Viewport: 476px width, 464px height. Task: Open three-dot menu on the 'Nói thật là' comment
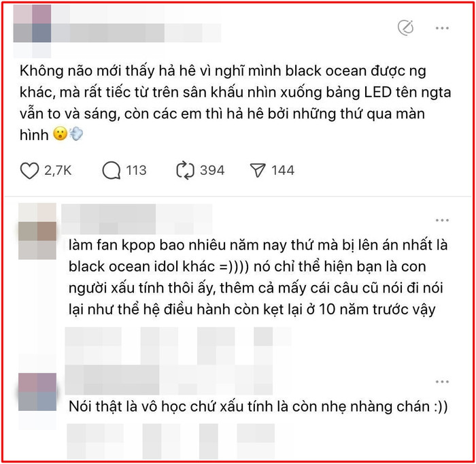[x=442, y=382]
